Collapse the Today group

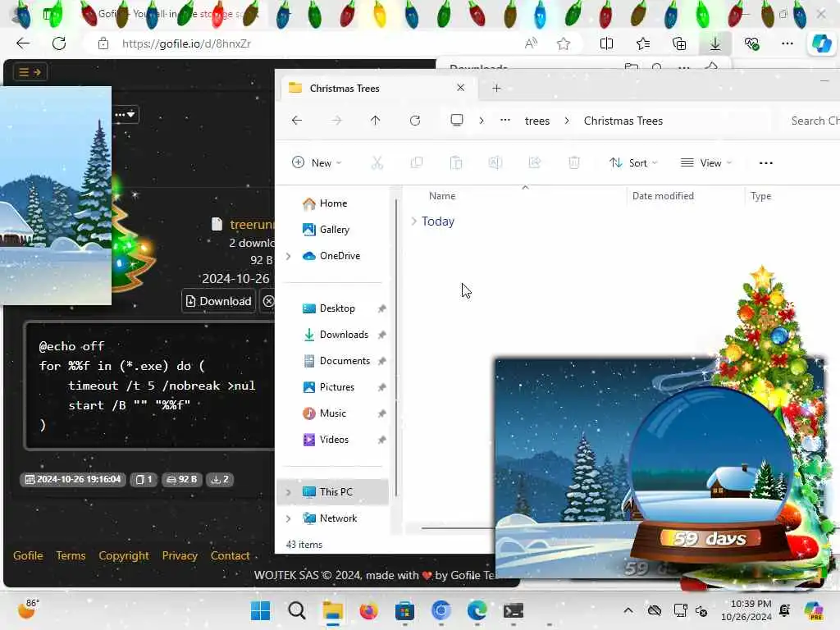413,221
